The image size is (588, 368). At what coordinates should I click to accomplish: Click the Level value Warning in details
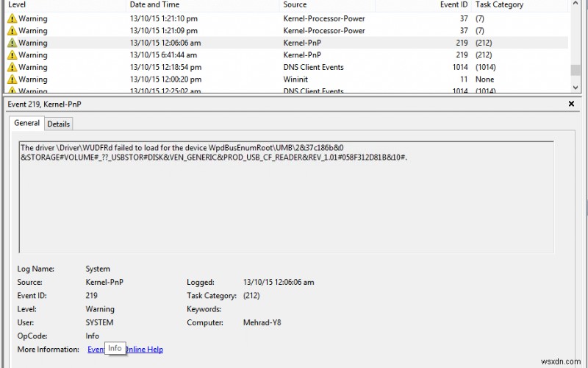100,309
